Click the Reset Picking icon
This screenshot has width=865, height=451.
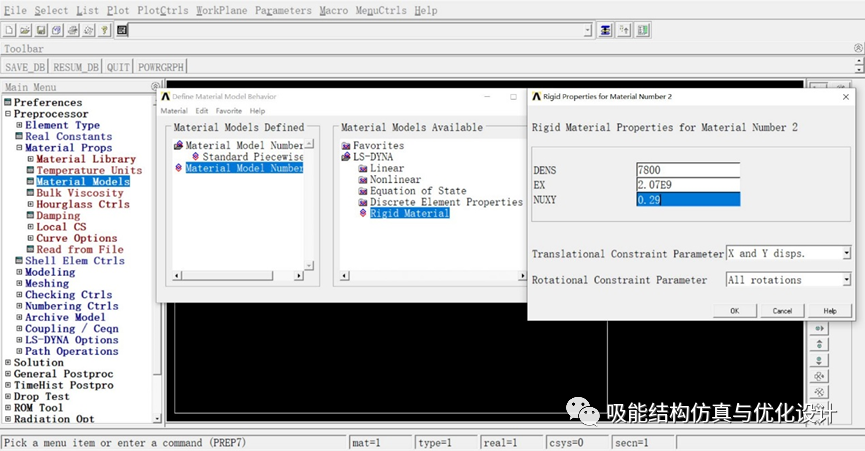pos(624,30)
